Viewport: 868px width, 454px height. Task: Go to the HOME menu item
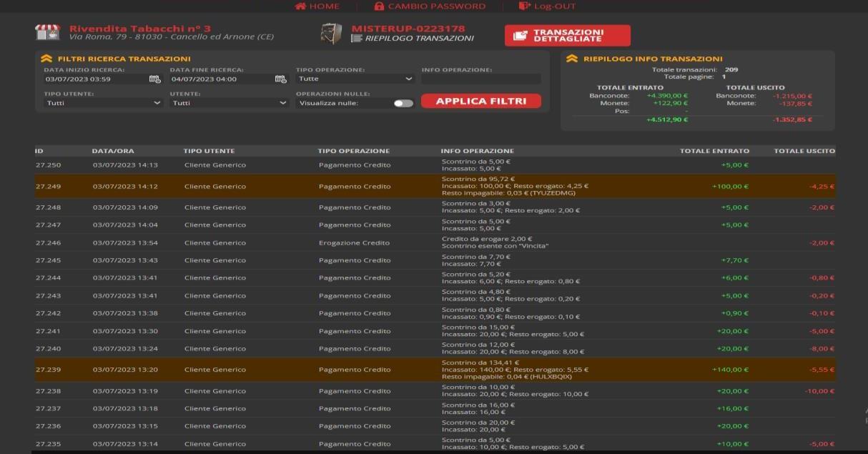click(x=317, y=6)
